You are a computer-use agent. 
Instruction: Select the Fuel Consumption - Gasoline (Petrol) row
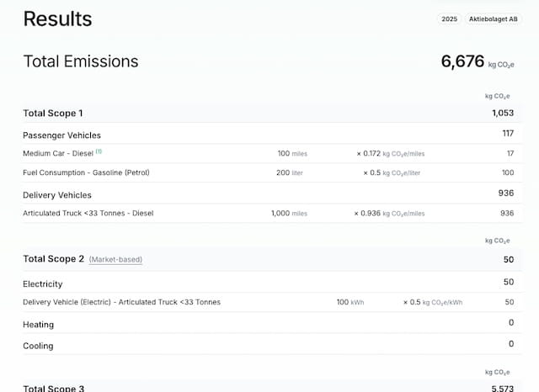(x=272, y=172)
